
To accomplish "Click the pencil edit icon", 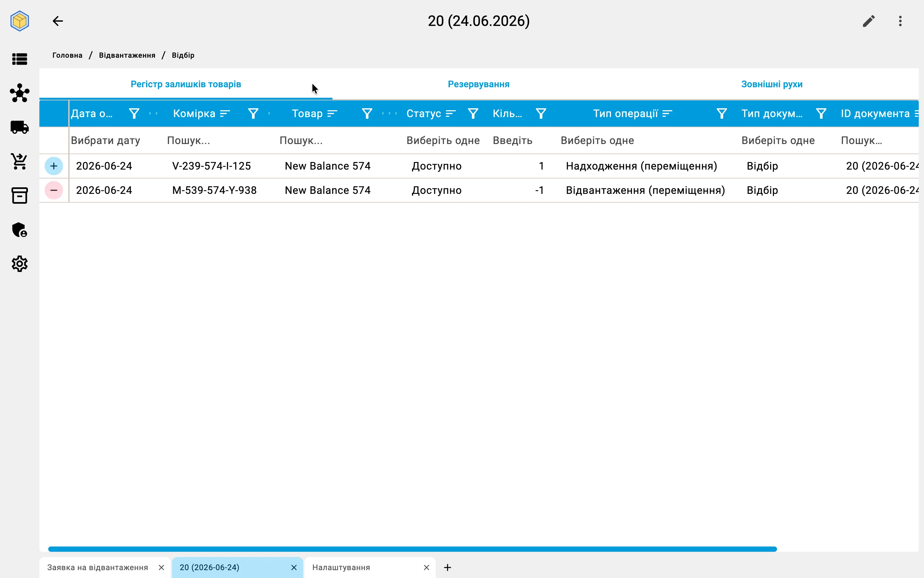I will [869, 21].
